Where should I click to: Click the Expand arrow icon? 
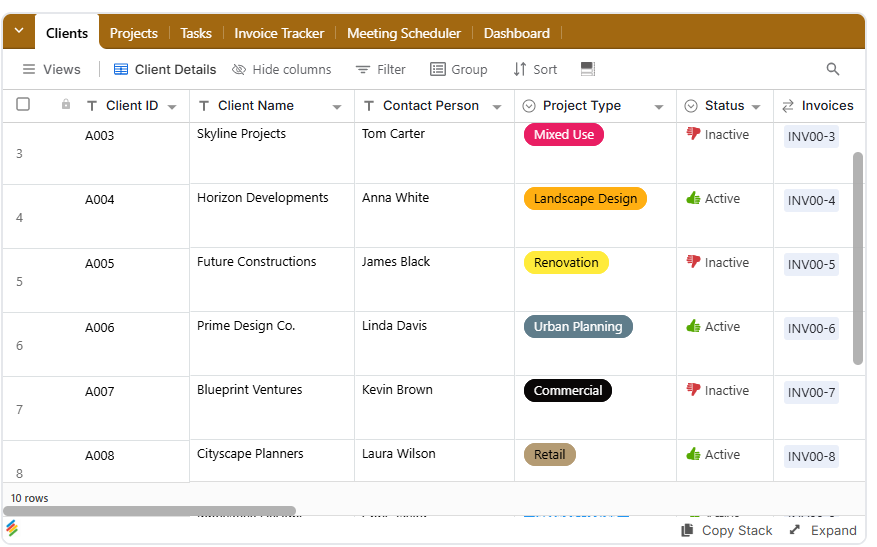click(795, 530)
